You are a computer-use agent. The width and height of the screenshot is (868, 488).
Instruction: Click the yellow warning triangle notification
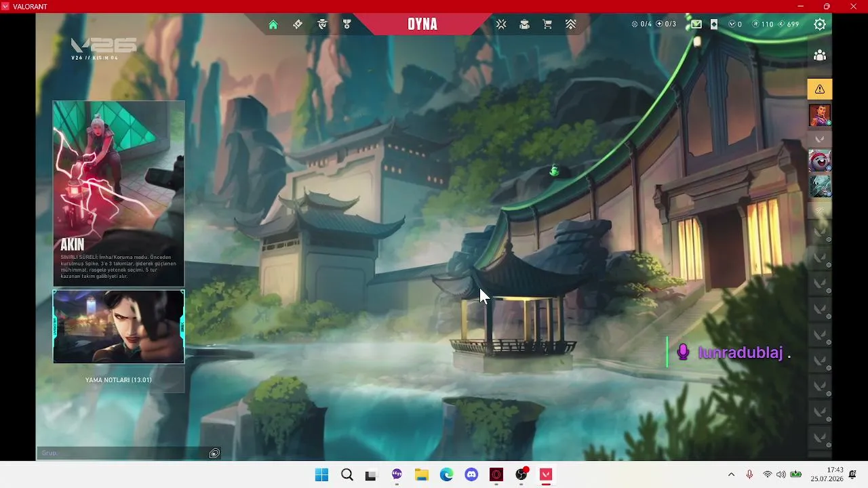coord(820,89)
